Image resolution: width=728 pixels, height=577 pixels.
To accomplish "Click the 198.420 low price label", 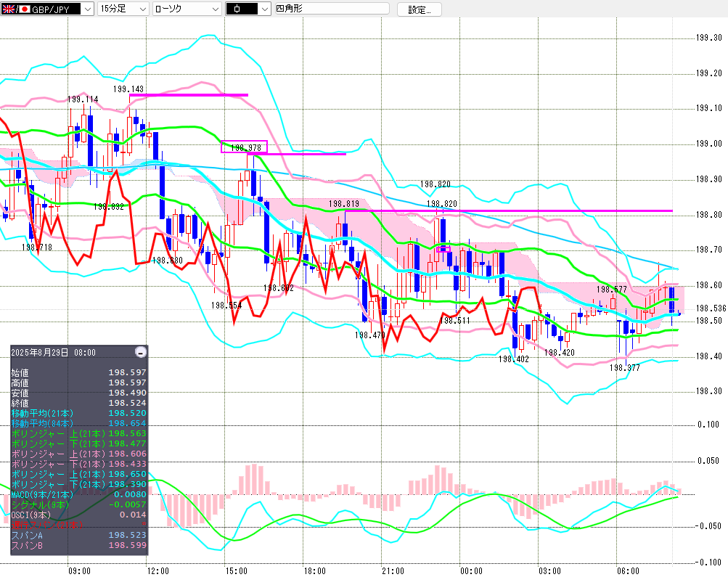I will (559, 353).
